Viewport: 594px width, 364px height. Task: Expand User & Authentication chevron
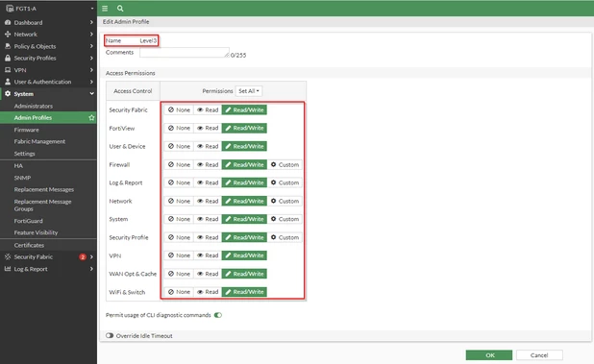coord(91,82)
